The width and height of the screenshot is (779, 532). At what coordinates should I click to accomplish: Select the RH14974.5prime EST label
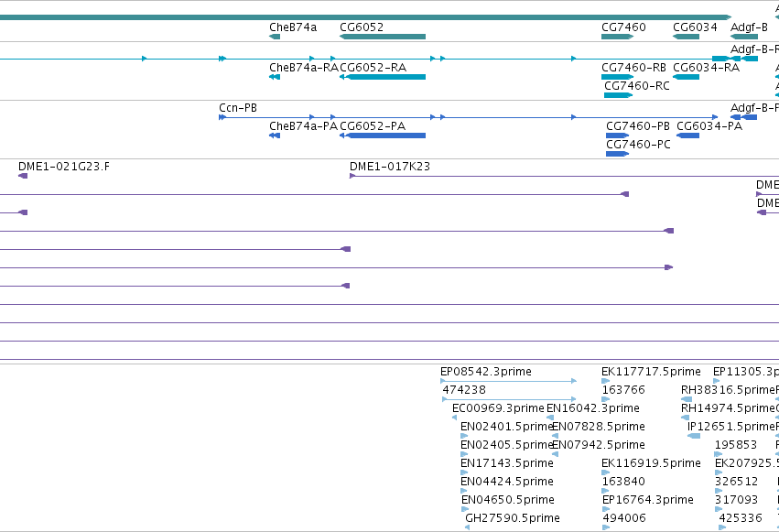click(x=729, y=408)
